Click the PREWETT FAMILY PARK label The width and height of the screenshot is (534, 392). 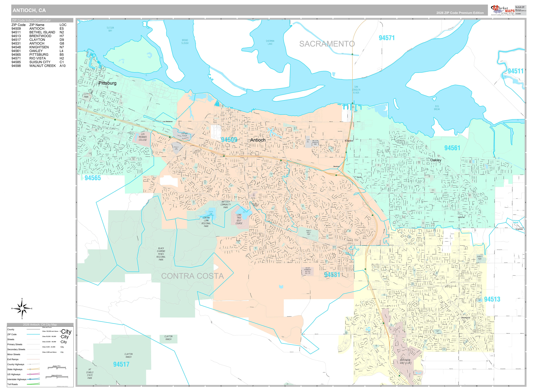(308, 232)
